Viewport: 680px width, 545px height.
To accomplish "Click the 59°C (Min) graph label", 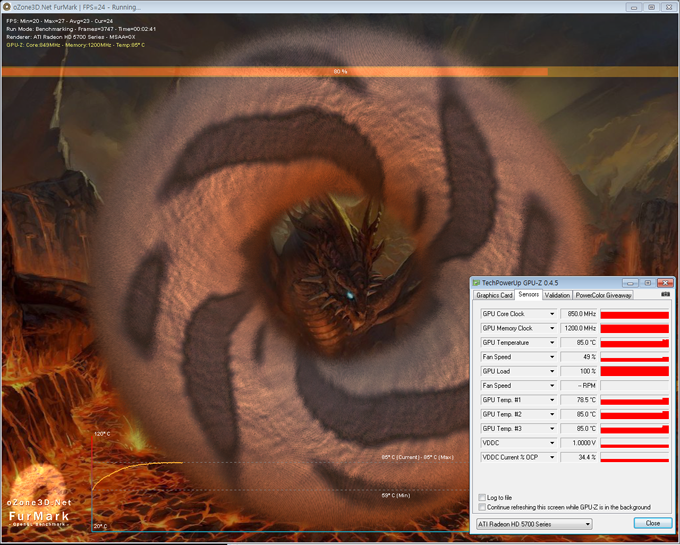I will click(x=396, y=495).
